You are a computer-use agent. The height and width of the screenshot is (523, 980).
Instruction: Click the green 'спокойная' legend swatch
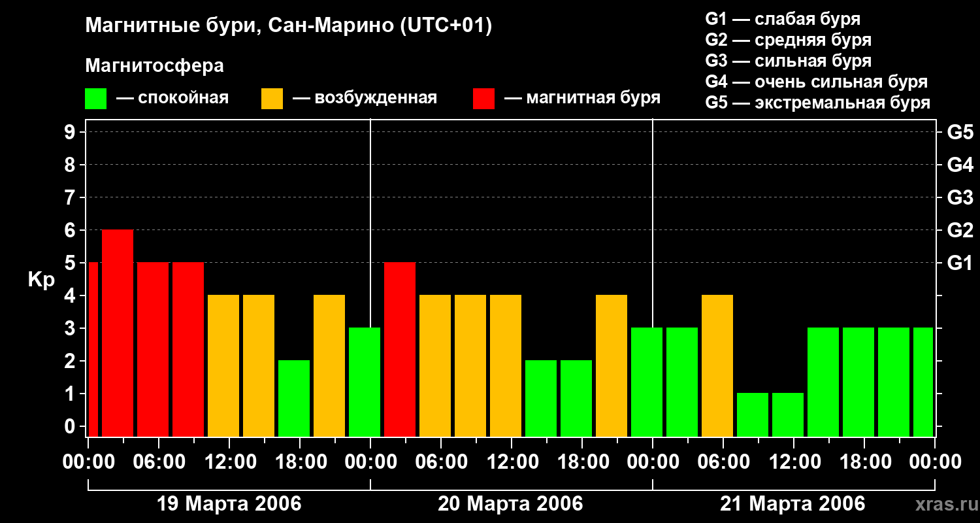pos(95,99)
